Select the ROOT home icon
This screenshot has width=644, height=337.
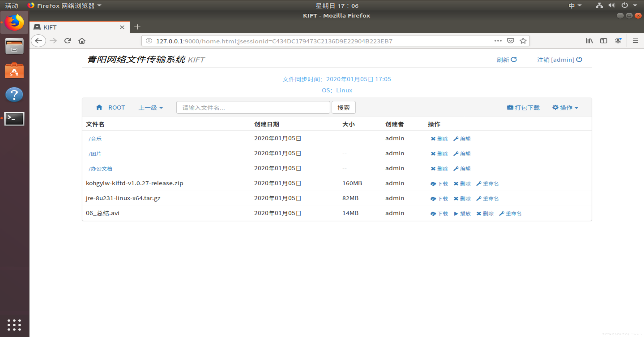pos(99,107)
